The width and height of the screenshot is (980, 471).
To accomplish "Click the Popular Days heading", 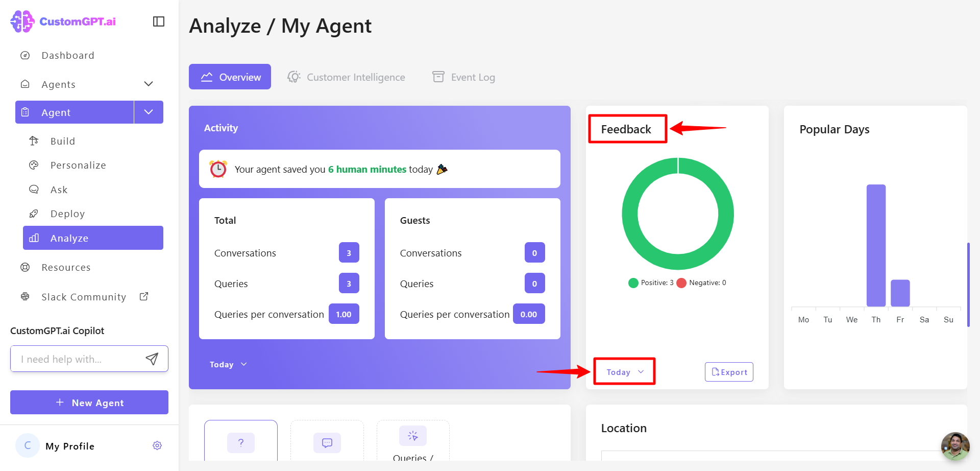I will coord(834,129).
